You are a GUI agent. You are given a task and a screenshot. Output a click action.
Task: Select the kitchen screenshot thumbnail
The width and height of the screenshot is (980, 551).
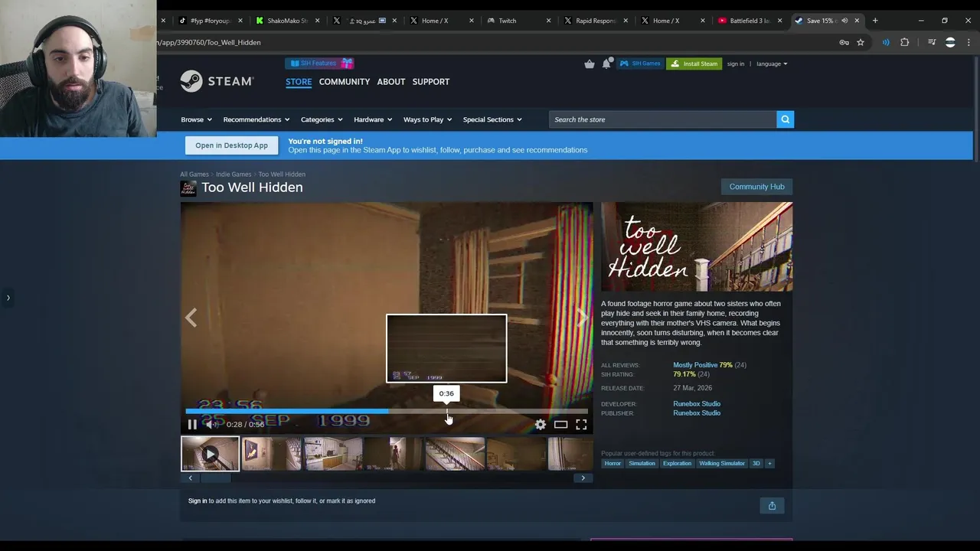(333, 454)
